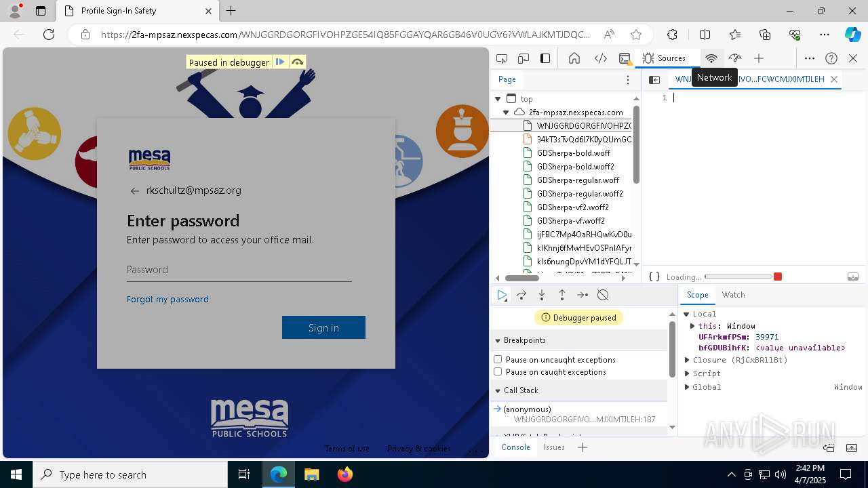Collapse the Breakpoints section

coord(497,340)
